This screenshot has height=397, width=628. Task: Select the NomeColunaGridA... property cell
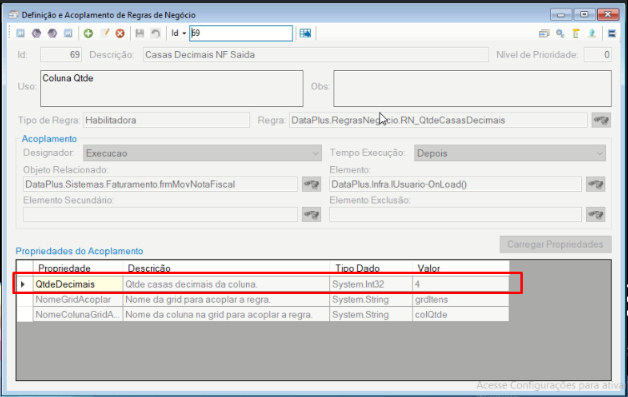pos(78,314)
